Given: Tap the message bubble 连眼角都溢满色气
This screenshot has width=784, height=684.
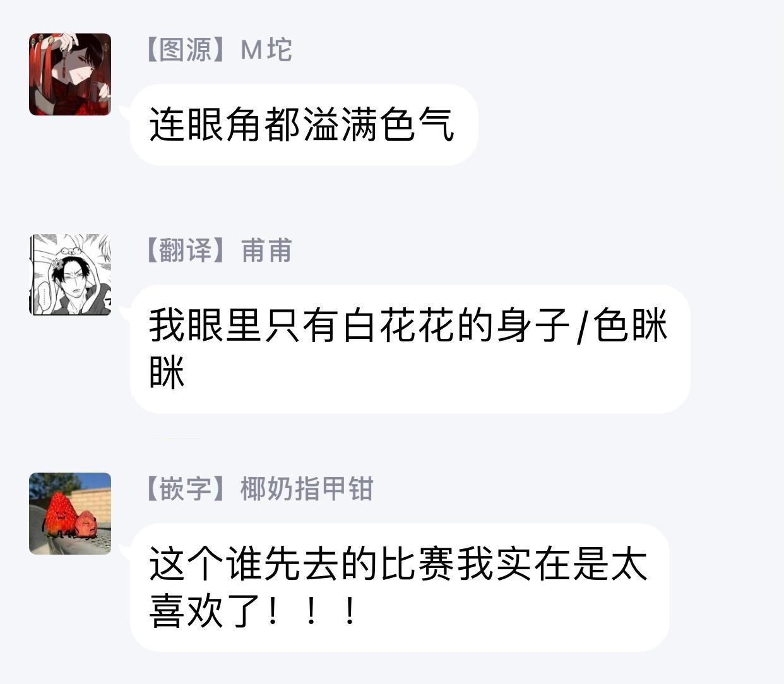Looking at the screenshot, I should (x=304, y=124).
